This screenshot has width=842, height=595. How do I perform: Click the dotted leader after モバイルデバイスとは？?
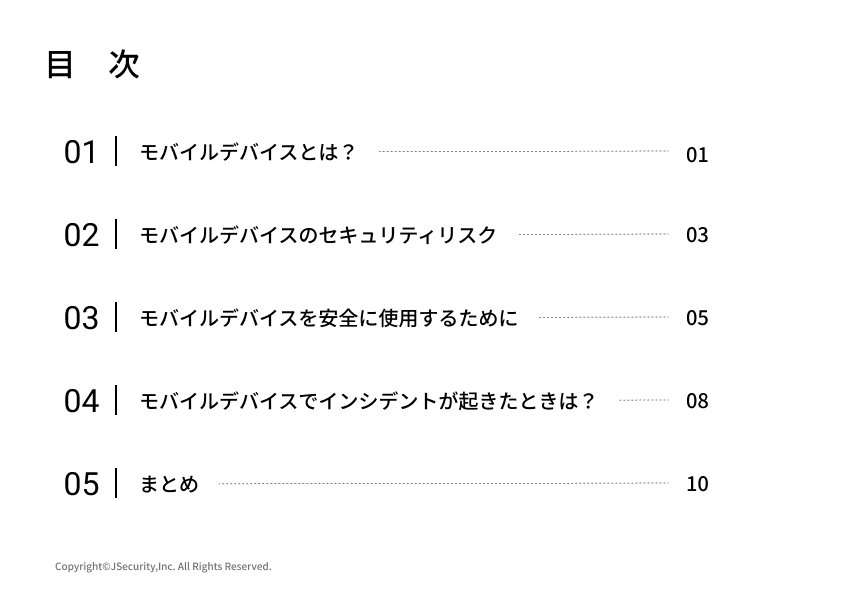point(523,151)
